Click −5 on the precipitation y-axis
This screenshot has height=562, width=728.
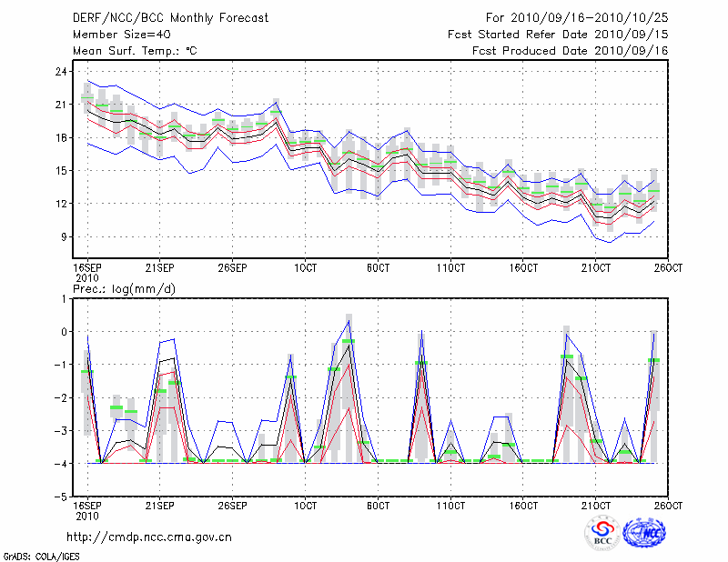61,497
